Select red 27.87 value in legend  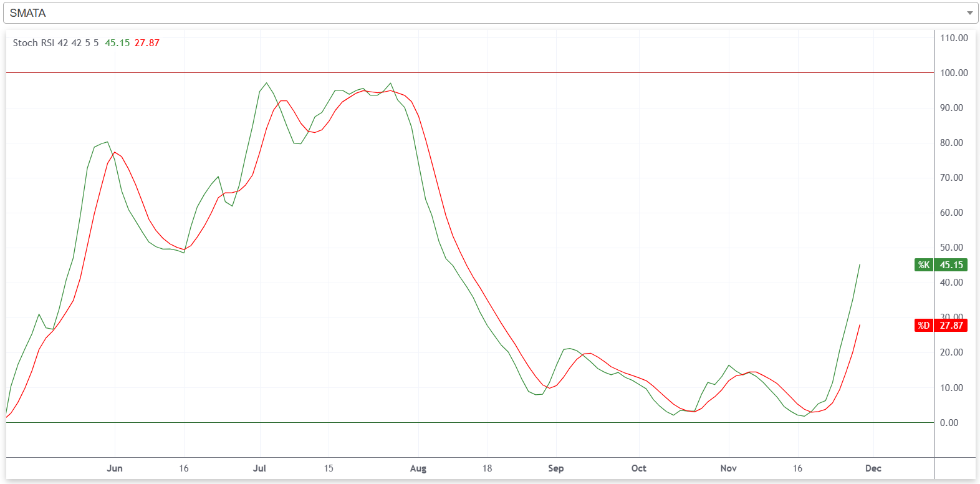click(147, 43)
